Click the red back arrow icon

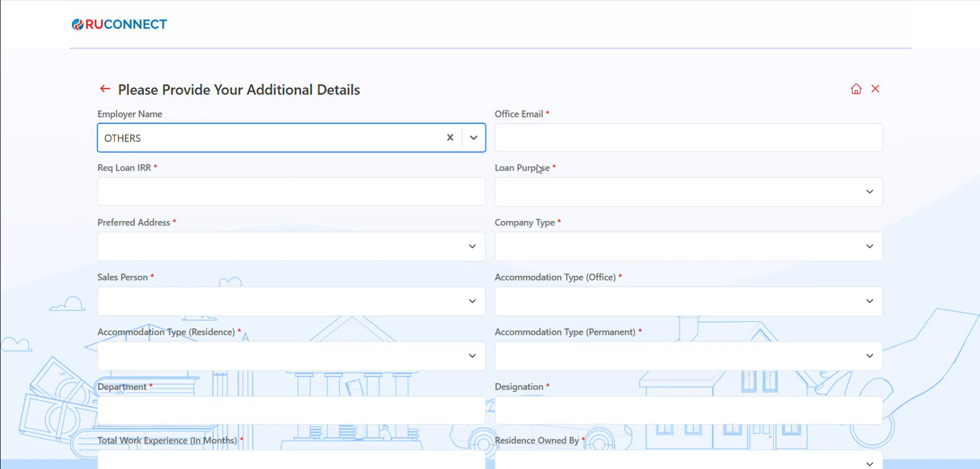click(105, 89)
